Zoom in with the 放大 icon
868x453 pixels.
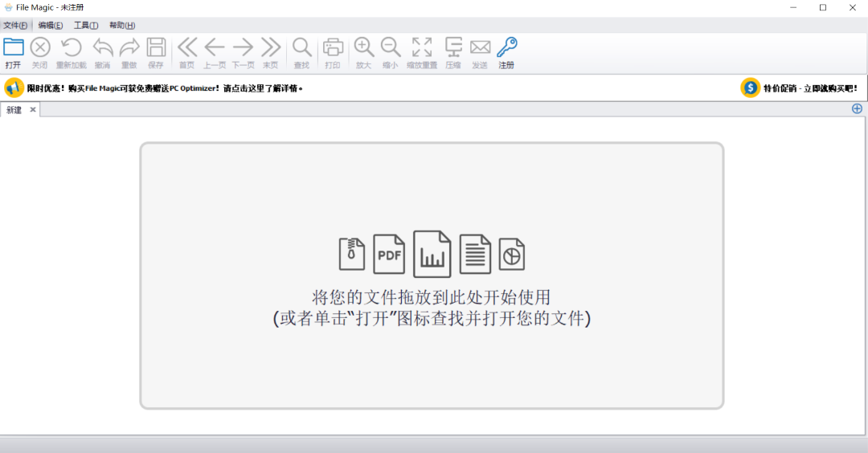tap(364, 47)
